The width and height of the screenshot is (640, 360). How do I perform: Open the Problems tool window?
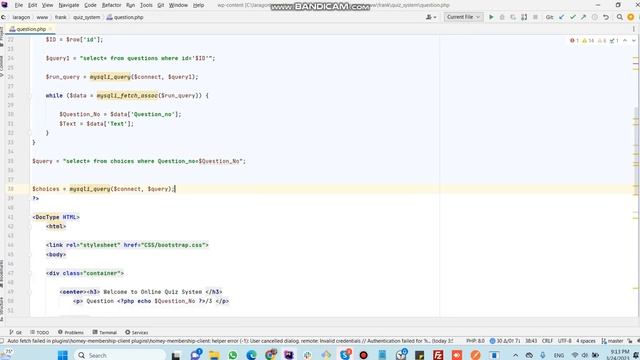tap(71, 332)
